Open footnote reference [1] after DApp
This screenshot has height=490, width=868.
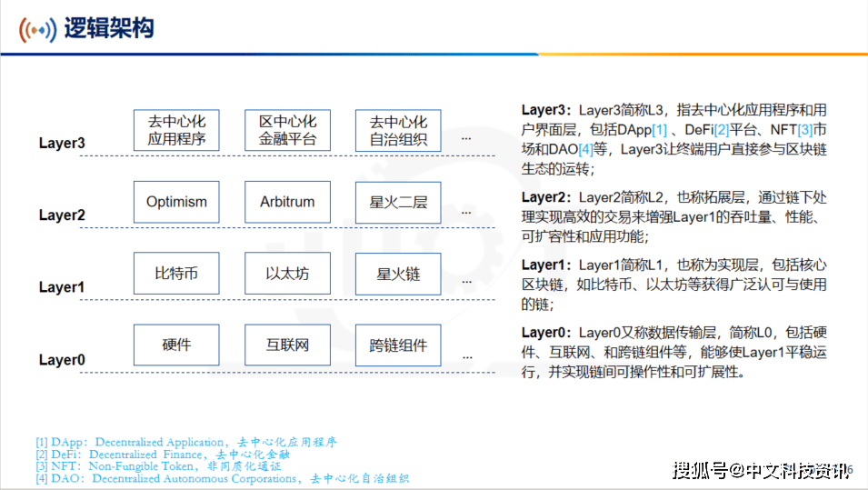point(659,130)
